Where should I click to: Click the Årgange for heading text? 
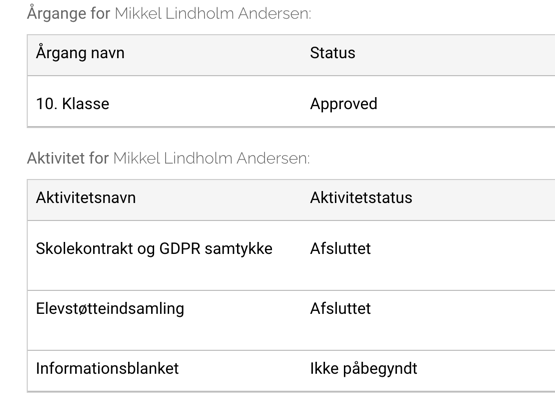click(x=69, y=13)
